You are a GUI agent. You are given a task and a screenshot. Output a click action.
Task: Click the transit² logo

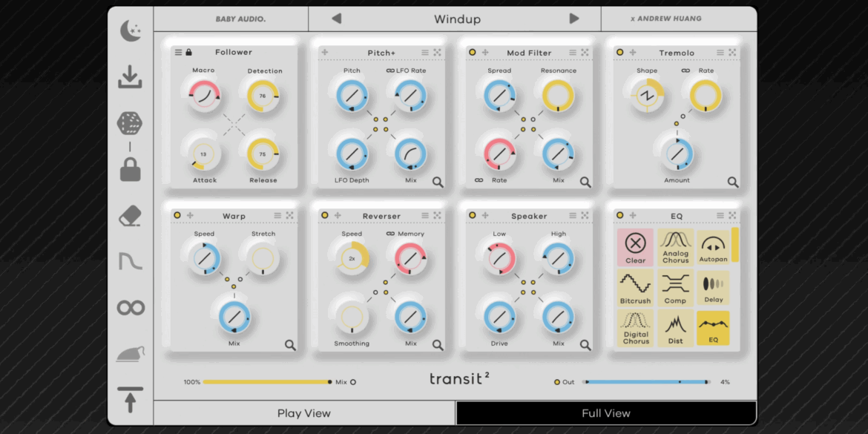458,378
